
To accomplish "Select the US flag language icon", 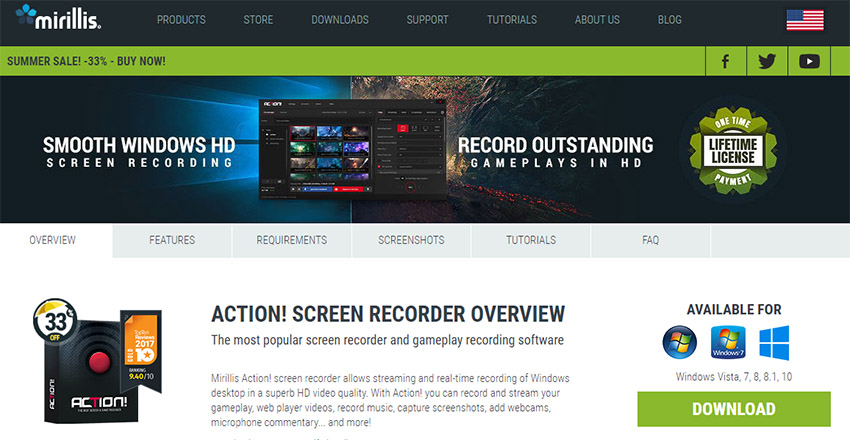I will click(x=805, y=20).
